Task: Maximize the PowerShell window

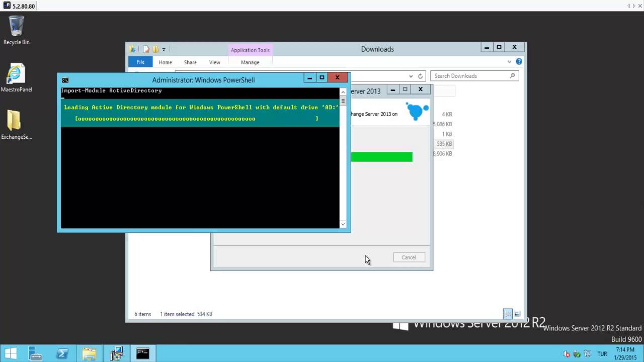Action: (322, 77)
